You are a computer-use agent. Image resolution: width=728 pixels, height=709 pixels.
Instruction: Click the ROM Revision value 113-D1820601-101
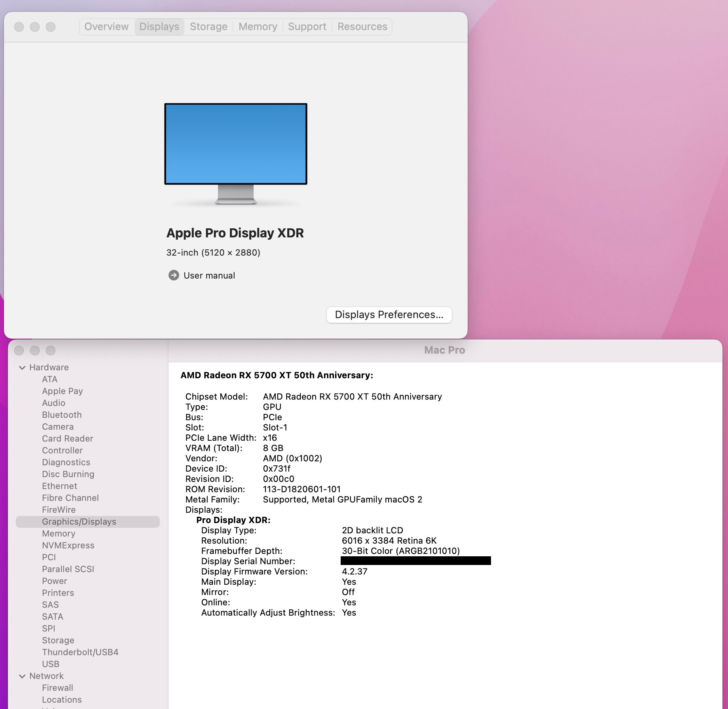click(x=302, y=489)
